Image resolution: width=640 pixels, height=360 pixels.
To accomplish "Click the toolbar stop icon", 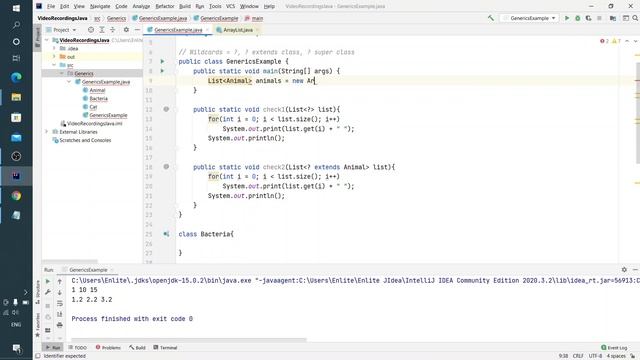I will pyautogui.click(x=599, y=18).
